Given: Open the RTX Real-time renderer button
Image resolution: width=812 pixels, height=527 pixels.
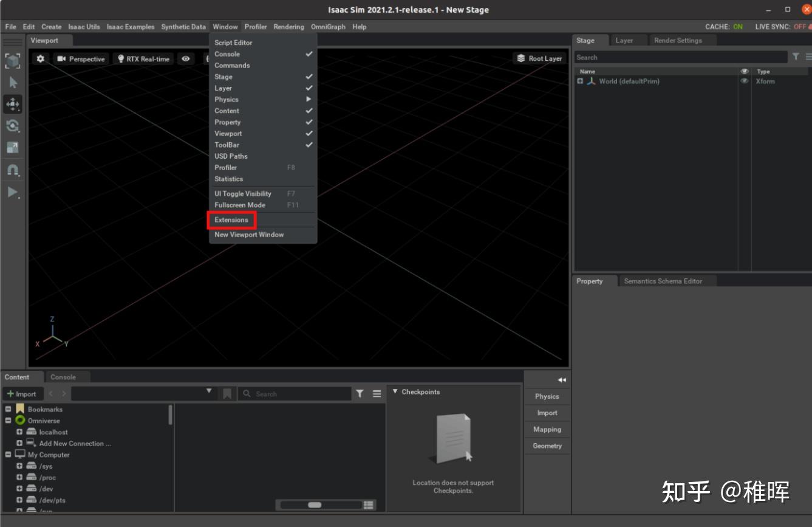Looking at the screenshot, I should (143, 59).
